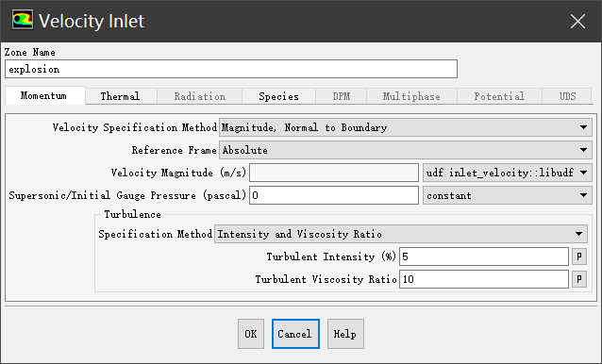Image resolution: width=602 pixels, height=364 pixels.
Task: Click the Cancel button
Action: [x=295, y=334]
